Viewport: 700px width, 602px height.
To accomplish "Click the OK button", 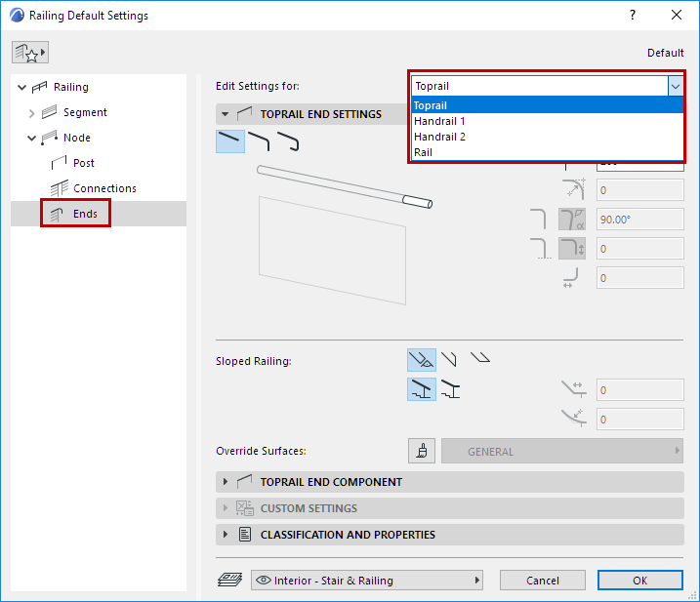I will click(639, 581).
